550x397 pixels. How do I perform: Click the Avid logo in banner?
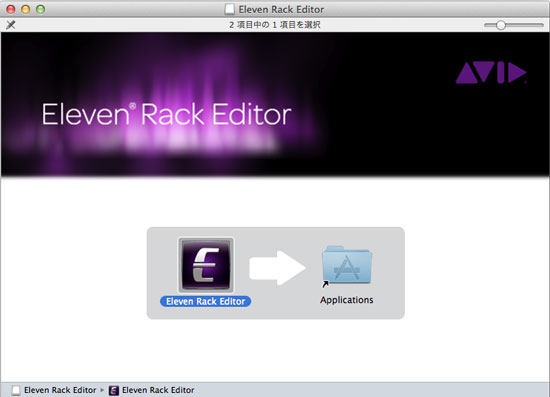coord(491,73)
